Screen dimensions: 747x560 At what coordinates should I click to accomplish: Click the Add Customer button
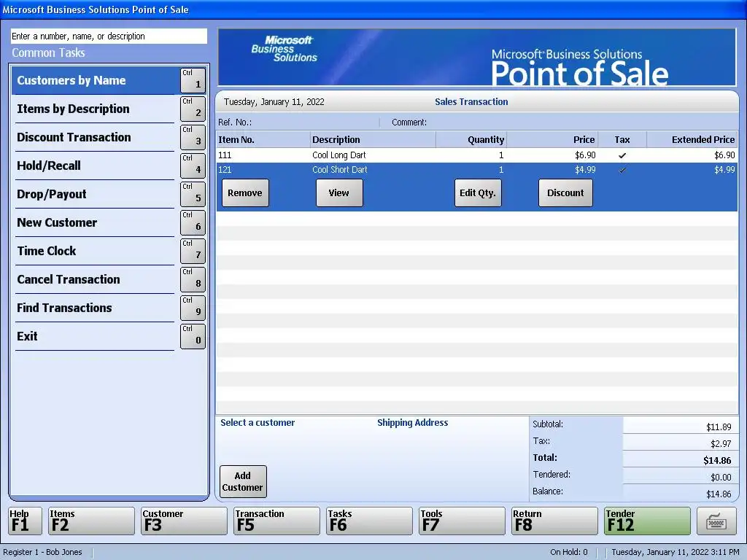[x=243, y=481]
